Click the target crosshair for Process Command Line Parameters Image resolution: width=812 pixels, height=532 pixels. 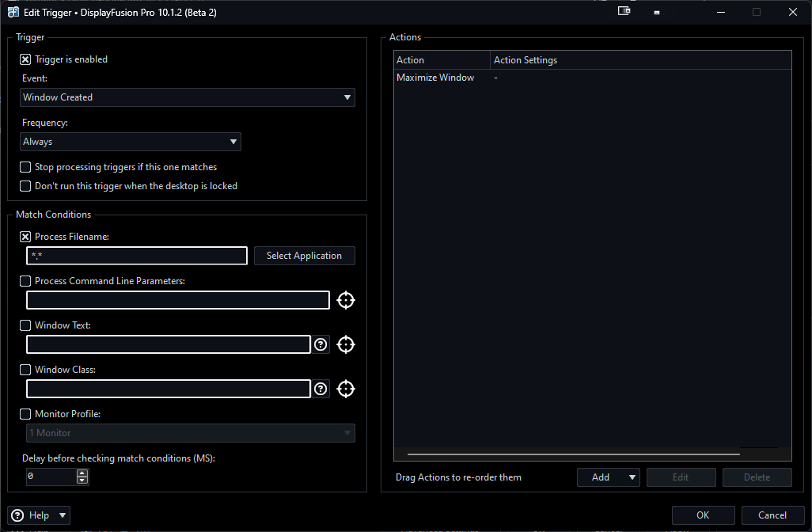click(346, 300)
